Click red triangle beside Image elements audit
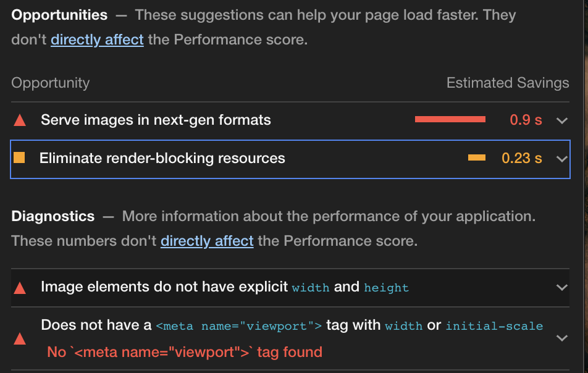 [20, 288]
